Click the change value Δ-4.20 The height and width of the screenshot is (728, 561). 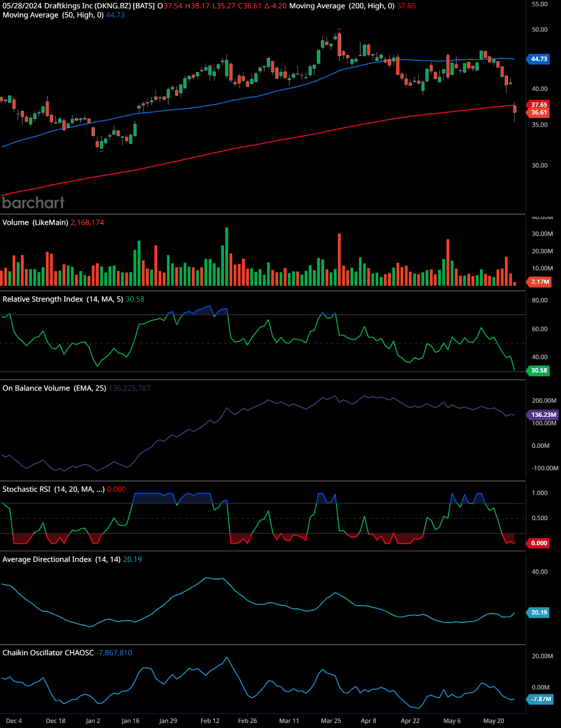(x=275, y=6)
